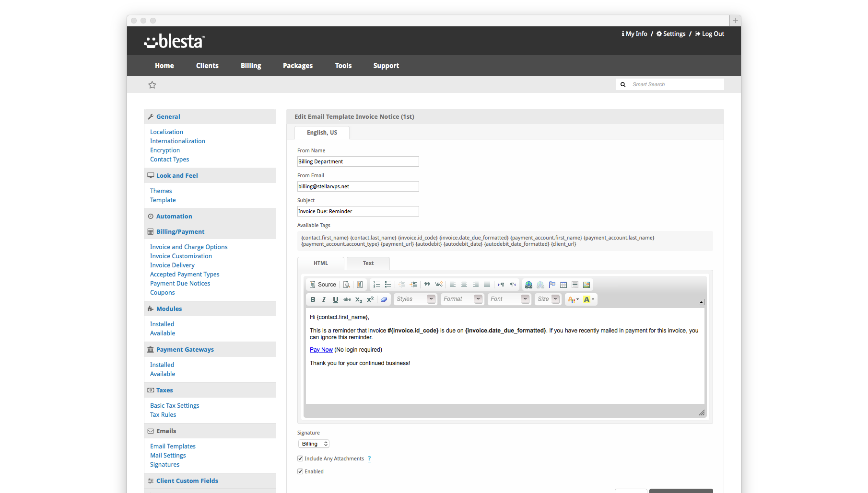868x493 pixels.
Task: Open the insert link dialog
Action: coord(528,285)
